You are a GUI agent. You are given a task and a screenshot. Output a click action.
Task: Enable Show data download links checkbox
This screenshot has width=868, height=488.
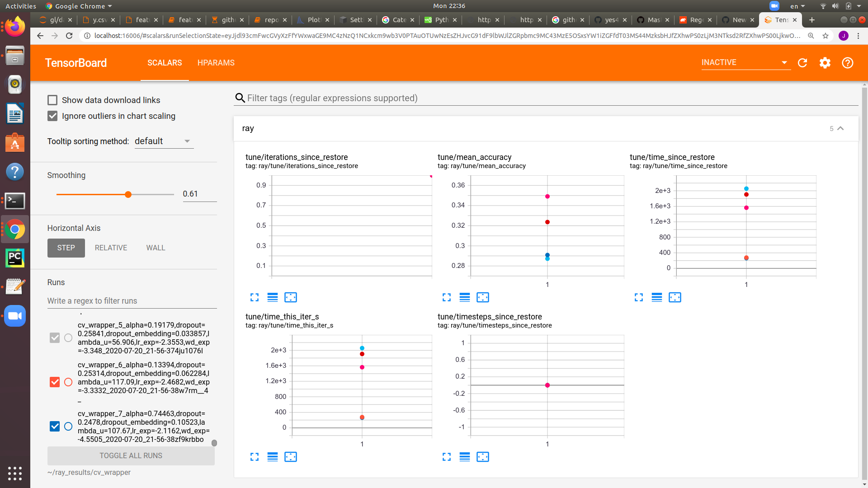52,100
